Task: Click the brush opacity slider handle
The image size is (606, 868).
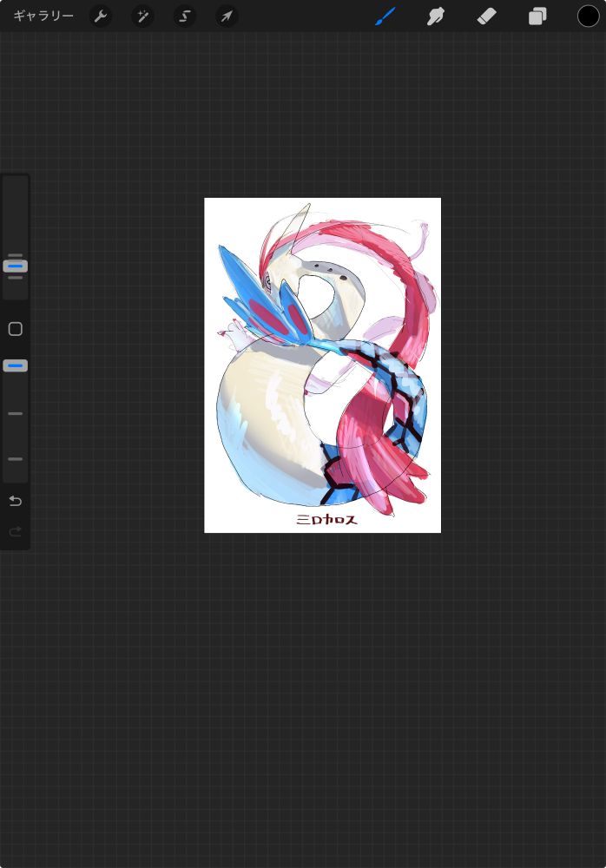Action: point(16,365)
